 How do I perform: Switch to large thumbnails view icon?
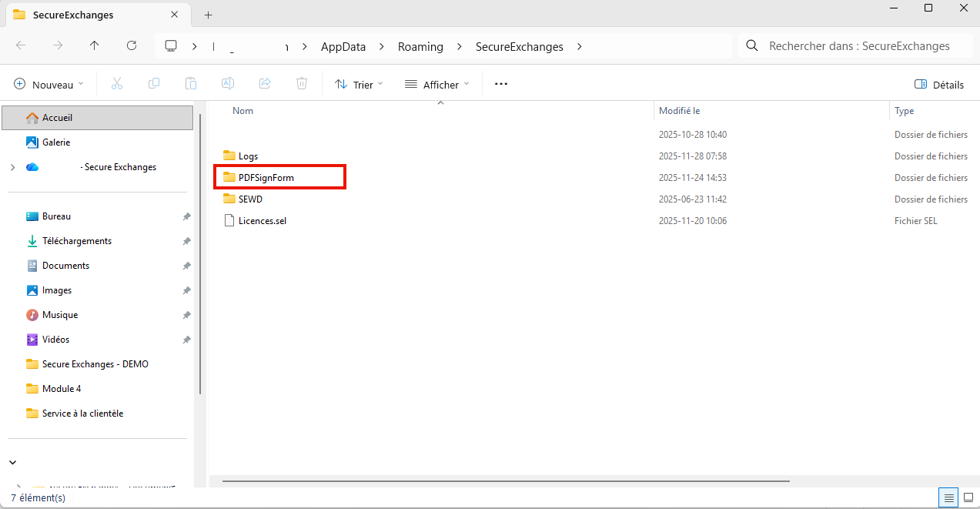(968, 497)
